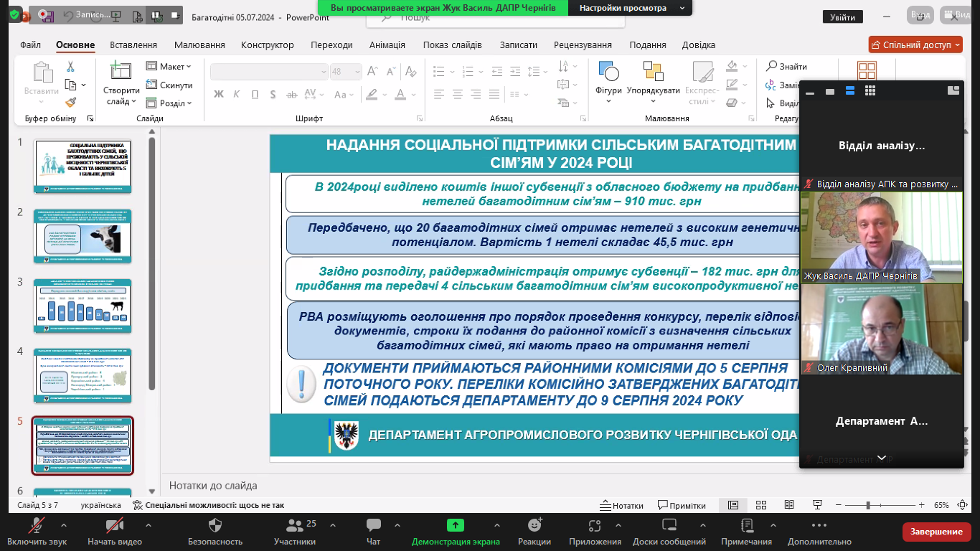Toggle Примітки comments pane

tap(682, 505)
